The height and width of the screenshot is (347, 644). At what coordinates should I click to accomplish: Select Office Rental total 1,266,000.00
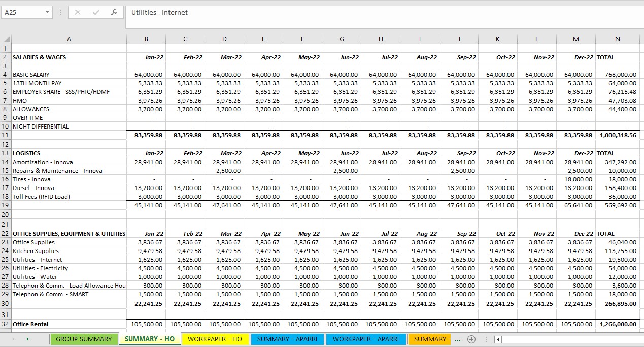click(617, 324)
